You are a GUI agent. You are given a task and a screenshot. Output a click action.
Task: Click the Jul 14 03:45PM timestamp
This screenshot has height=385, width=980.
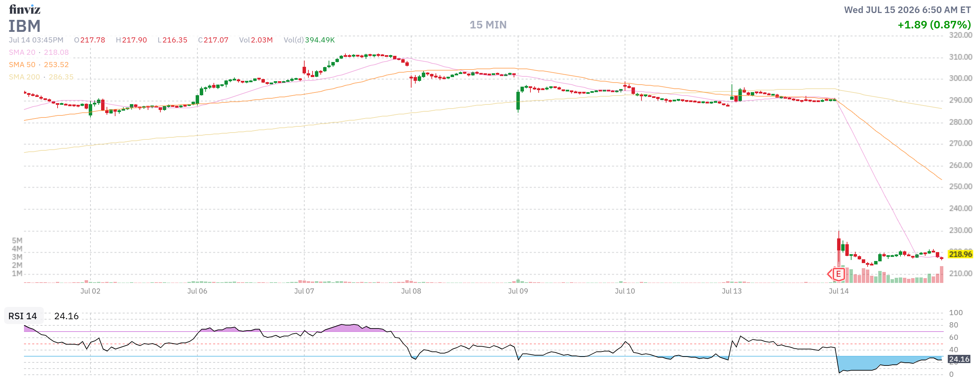[36, 40]
